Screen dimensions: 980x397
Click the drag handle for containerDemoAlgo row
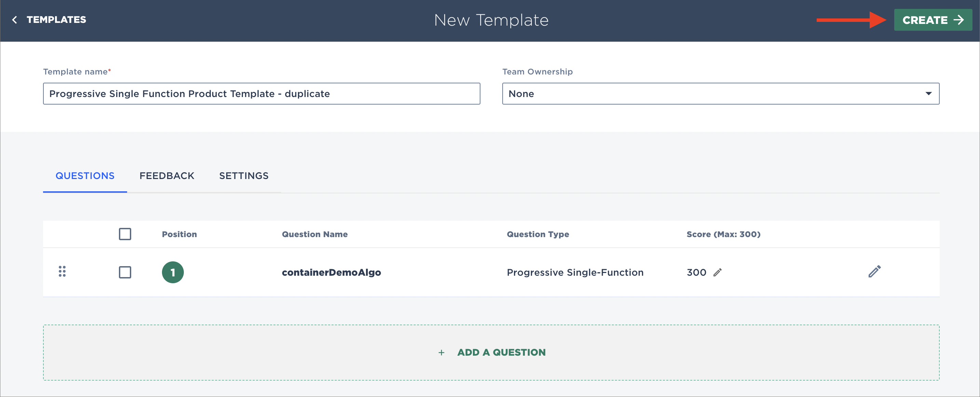pyautogui.click(x=62, y=272)
